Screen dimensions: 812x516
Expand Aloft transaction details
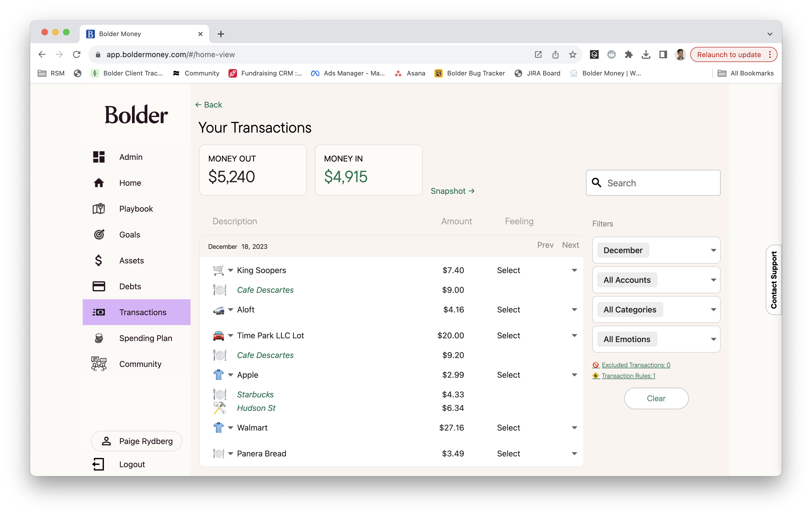(x=231, y=309)
